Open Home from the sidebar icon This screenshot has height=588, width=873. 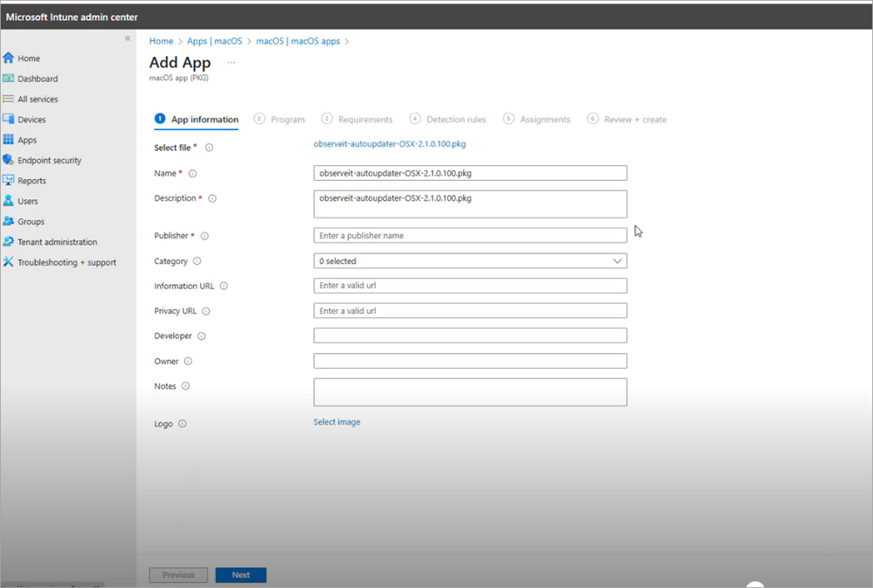click(9, 58)
